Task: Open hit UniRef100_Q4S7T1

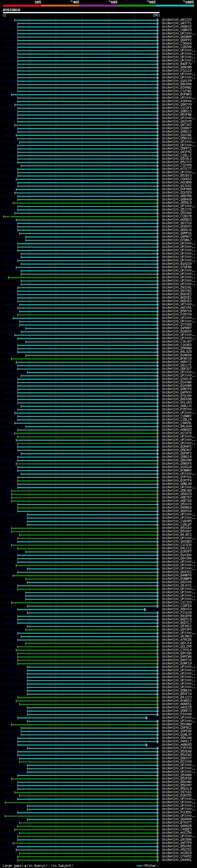Action: tap(176, 23)
